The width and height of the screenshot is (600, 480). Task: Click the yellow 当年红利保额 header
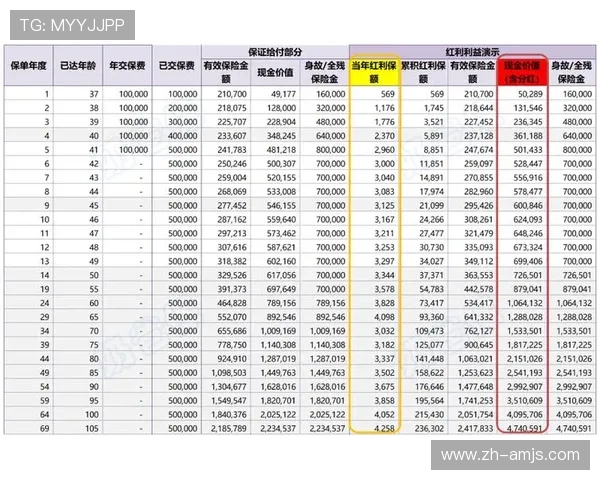click(374, 72)
